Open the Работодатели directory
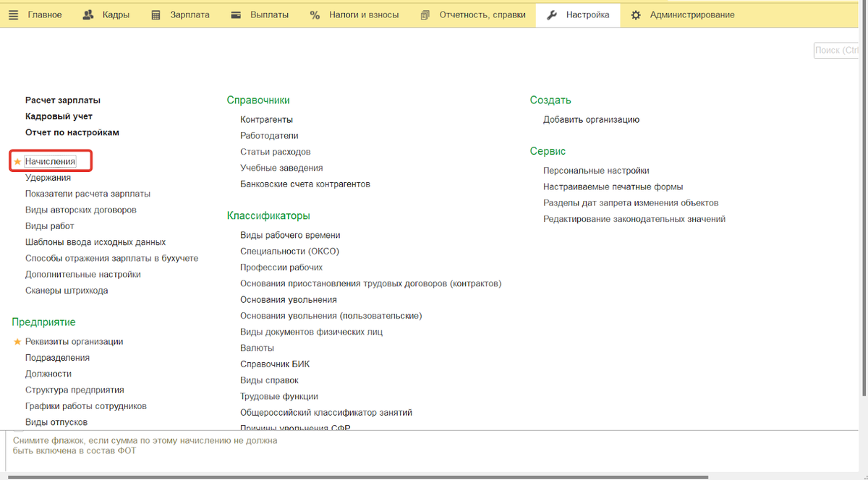The image size is (868, 480). (x=269, y=136)
